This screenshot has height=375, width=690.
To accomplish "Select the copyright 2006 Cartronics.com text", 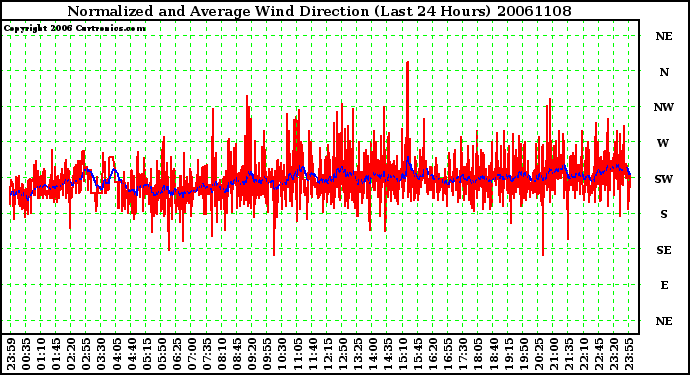I will (x=75, y=29).
